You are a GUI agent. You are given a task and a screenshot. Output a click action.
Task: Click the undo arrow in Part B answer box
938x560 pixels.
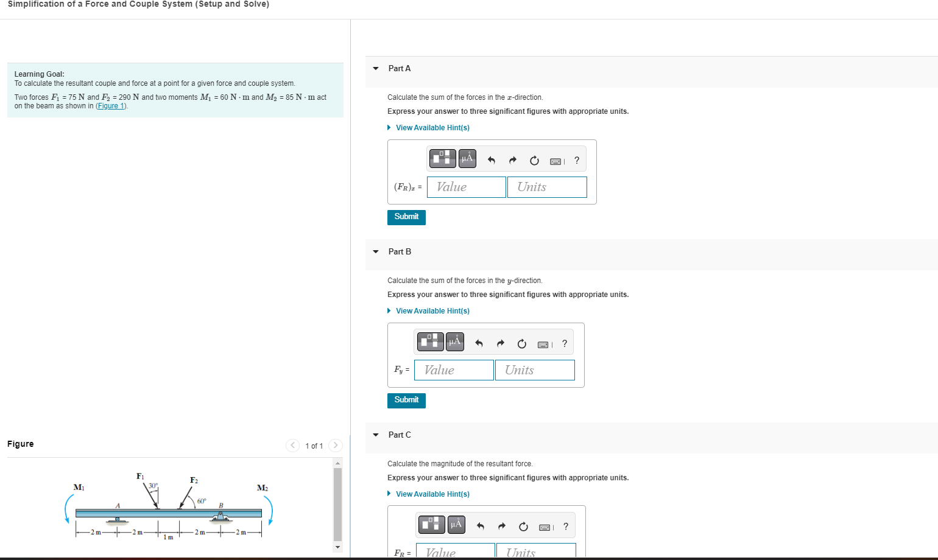point(479,343)
